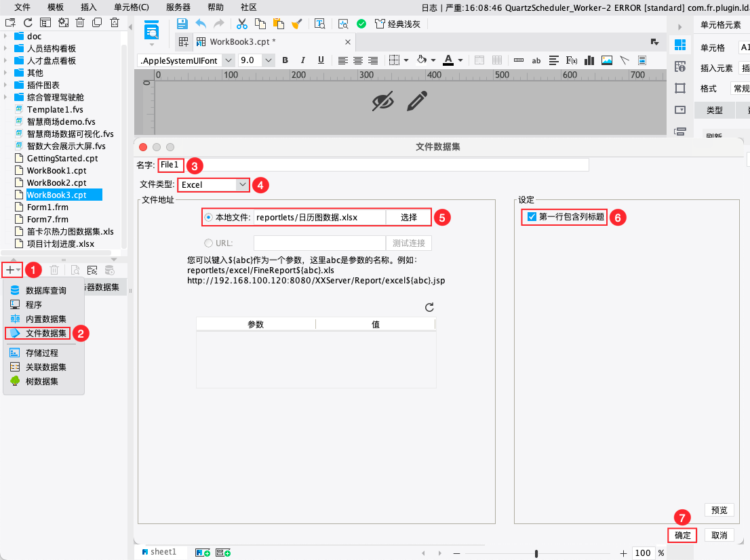Select the URL radio button
This screenshot has height=560, width=750.
pyautogui.click(x=209, y=243)
